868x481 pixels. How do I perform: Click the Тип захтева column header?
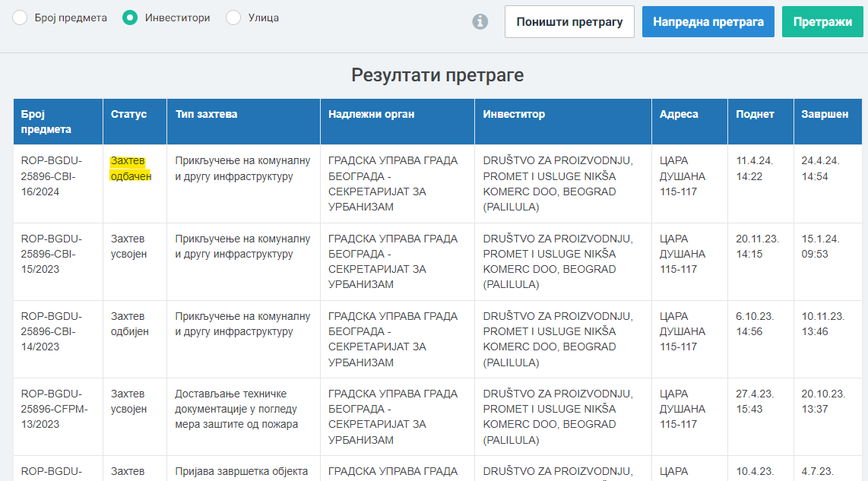coord(206,114)
